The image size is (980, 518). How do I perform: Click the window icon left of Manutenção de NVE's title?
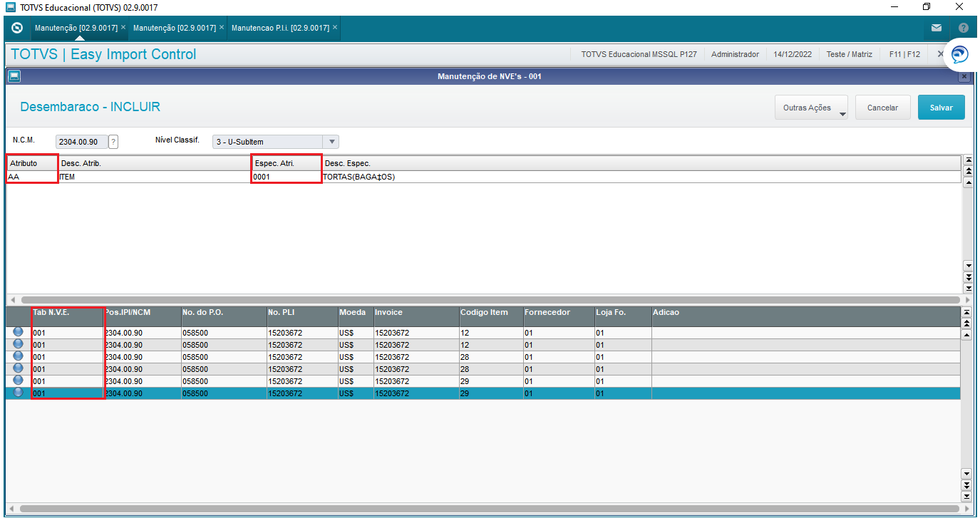14,76
